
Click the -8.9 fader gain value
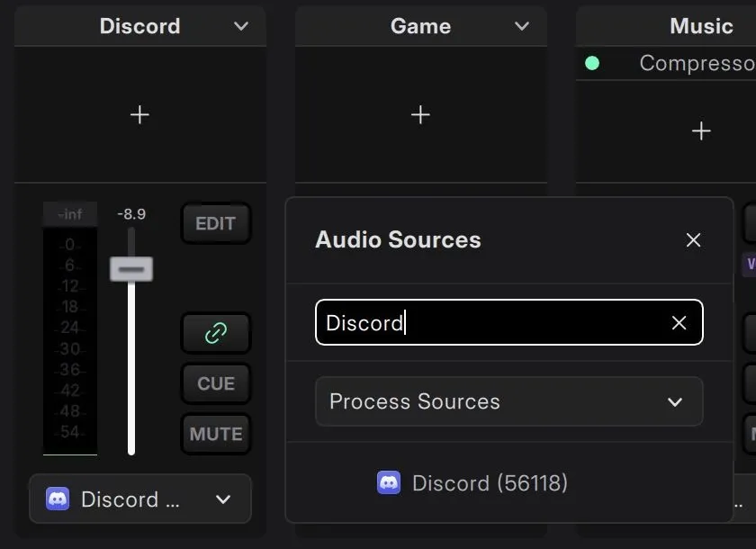pos(131,214)
